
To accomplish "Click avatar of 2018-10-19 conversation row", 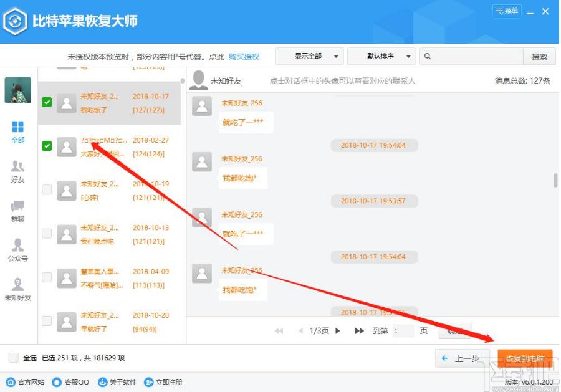I will point(67,191).
